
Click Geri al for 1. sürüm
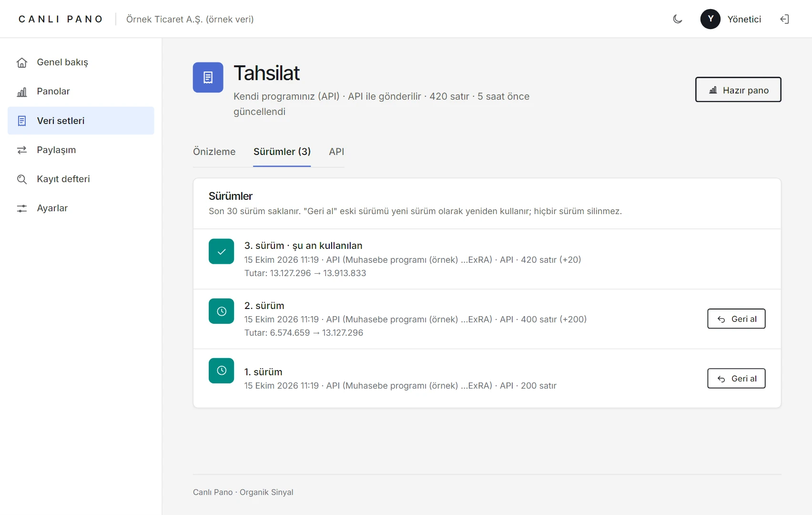736,379
